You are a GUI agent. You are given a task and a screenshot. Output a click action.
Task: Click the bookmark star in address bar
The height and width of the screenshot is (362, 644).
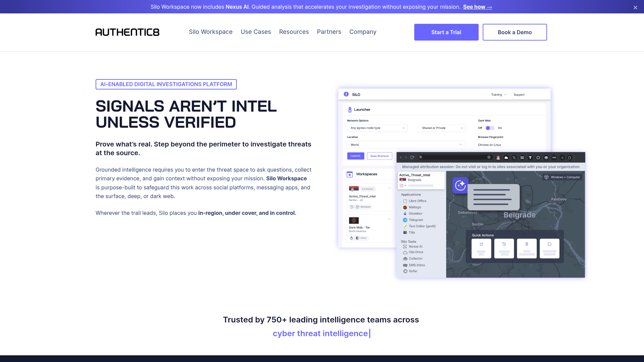click(x=489, y=157)
